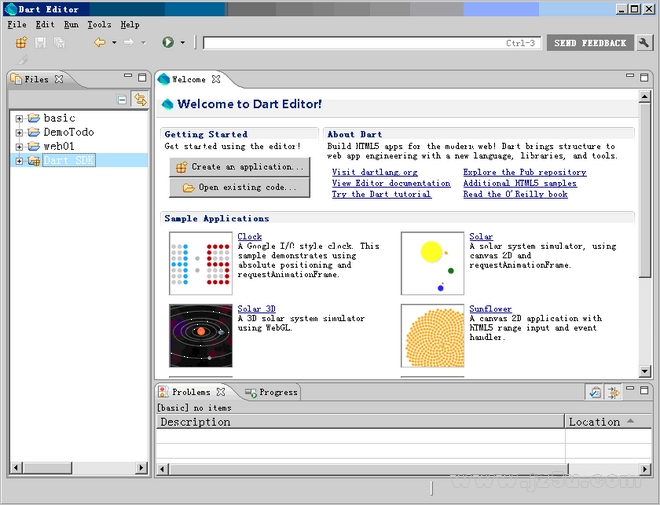Click Welcome page scrollbar up arrow
Viewport: 660px width, 505px height.
tap(644, 97)
